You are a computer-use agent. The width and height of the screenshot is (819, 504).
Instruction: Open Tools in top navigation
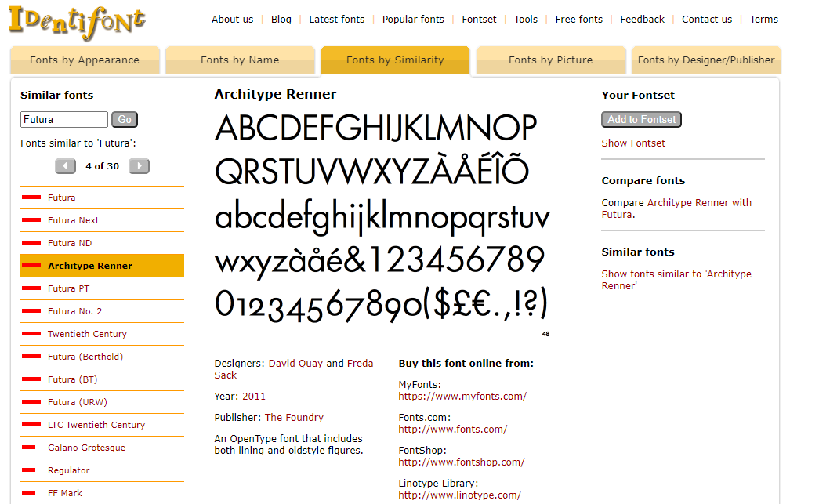click(x=525, y=20)
